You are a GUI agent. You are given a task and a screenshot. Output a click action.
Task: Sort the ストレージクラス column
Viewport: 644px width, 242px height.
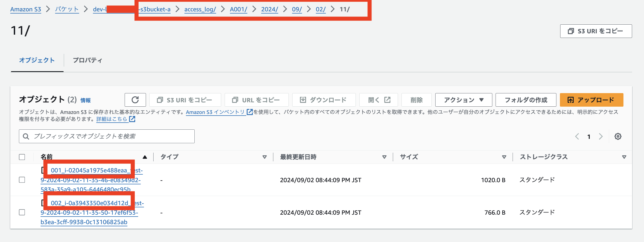[624, 157]
